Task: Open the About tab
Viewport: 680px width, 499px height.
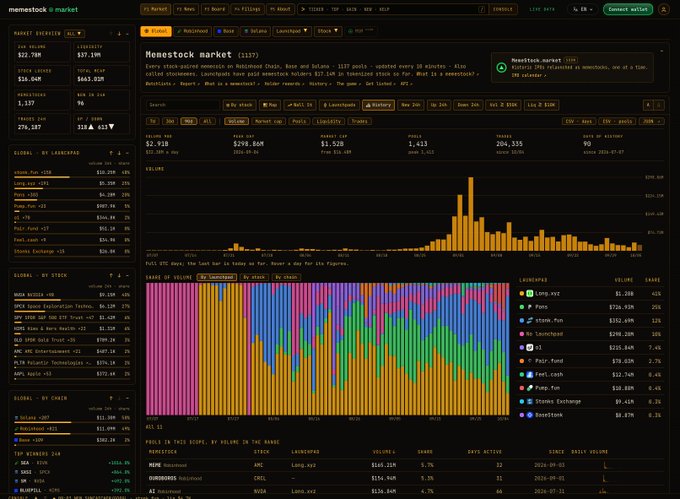Action: click(x=280, y=9)
